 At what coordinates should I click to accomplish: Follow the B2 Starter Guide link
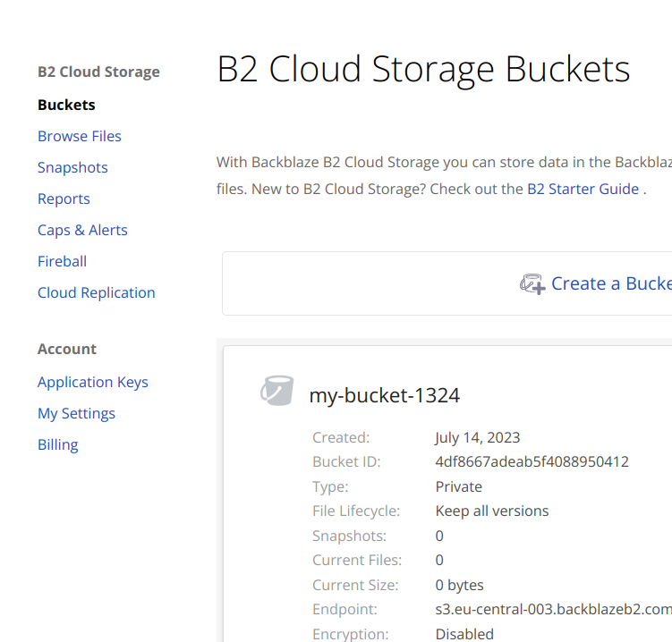pos(583,189)
